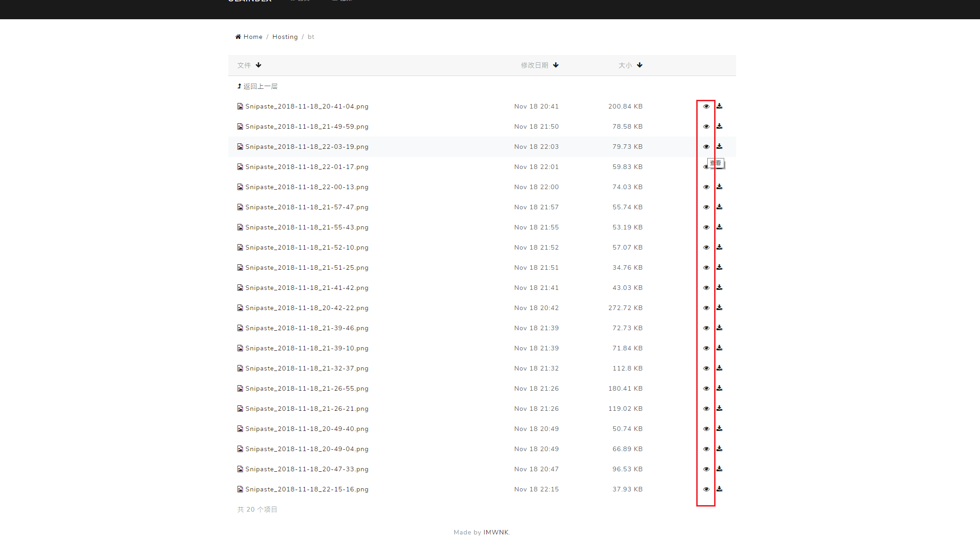The width and height of the screenshot is (980, 545).
Task: Download Snipaste_2018-11-18_22-15-16.png via its download icon
Action: [719, 489]
